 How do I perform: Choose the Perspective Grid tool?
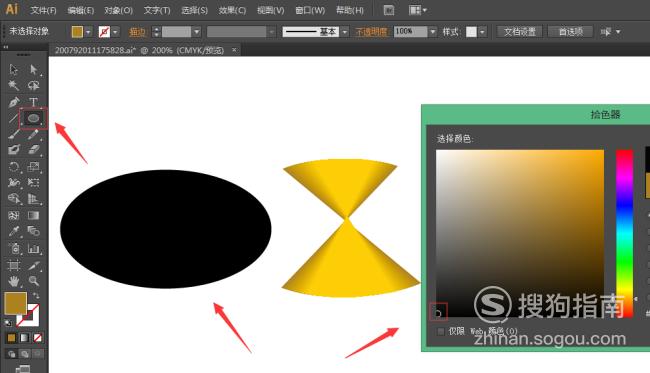pyautogui.click(x=34, y=199)
